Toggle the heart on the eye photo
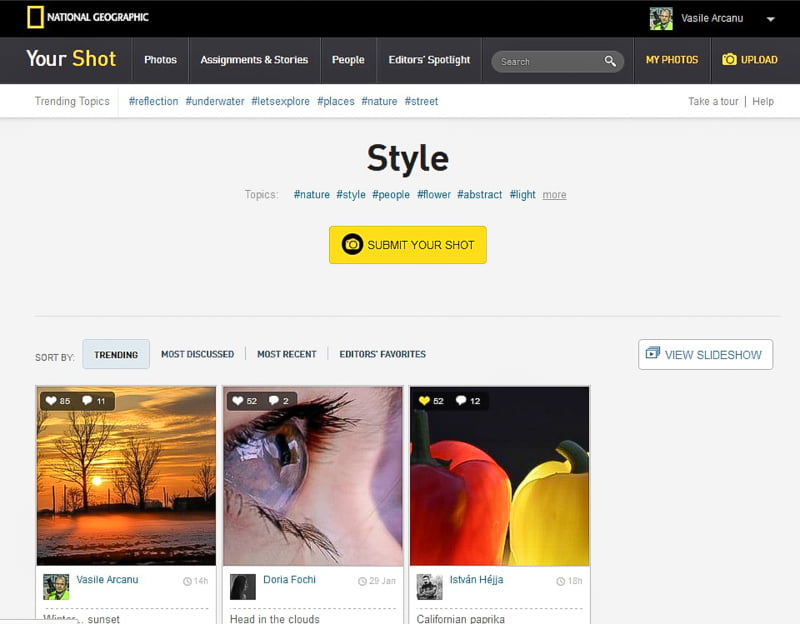 (237, 401)
